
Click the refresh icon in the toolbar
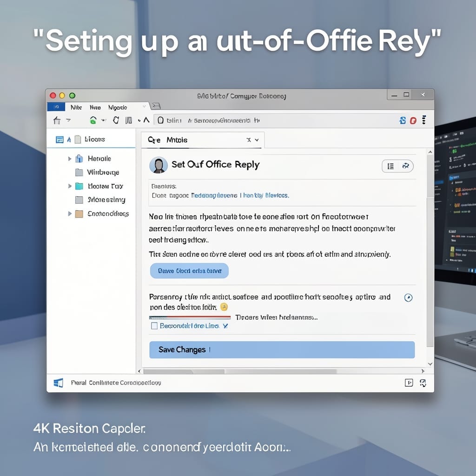(x=116, y=120)
